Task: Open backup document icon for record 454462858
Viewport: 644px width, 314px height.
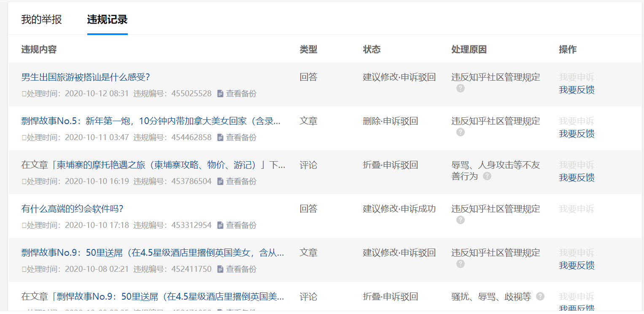Action: (x=220, y=138)
